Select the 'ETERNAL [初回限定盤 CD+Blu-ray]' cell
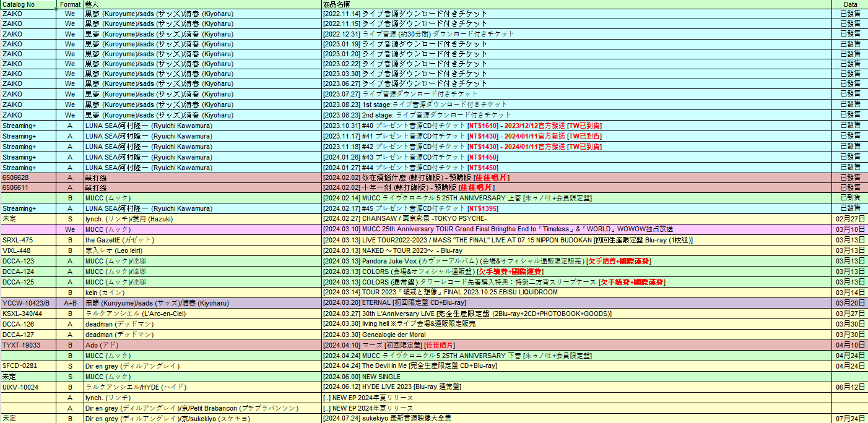The width and height of the screenshot is (868, 423). pos(577,303)
